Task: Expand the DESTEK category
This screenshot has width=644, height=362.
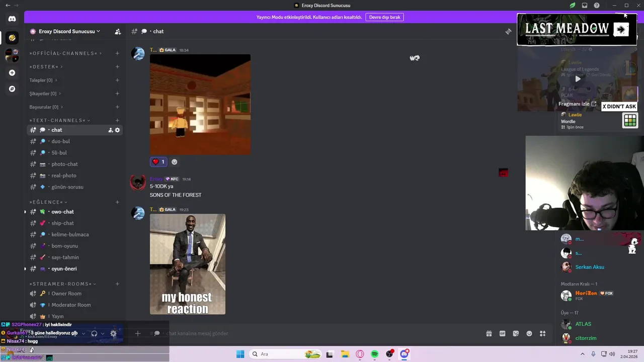Action: point(46,67)
